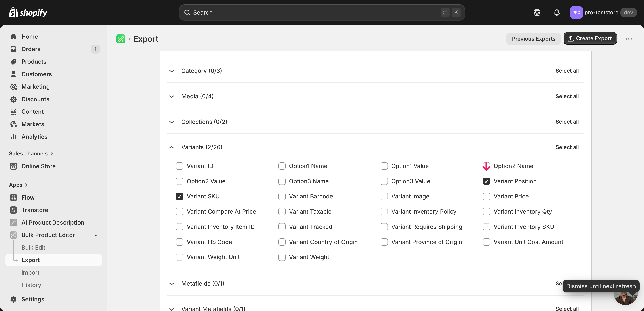Open the pro-teststore account menu
The image size is (644, 311).
pyautogui.click(x=603, y=13)
